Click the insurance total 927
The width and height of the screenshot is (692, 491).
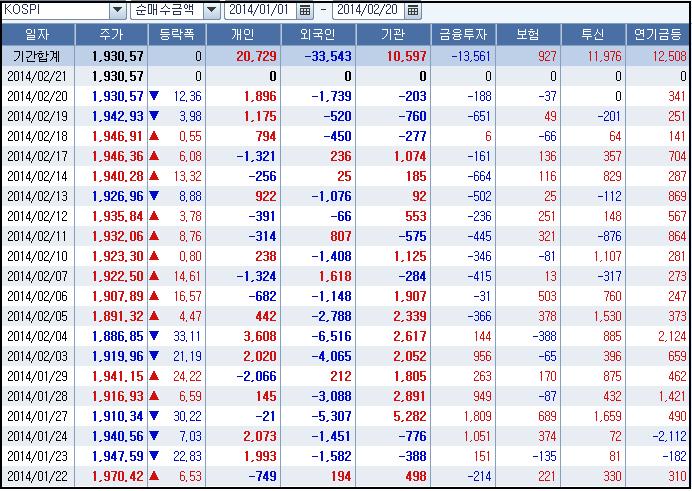point(547,56)
